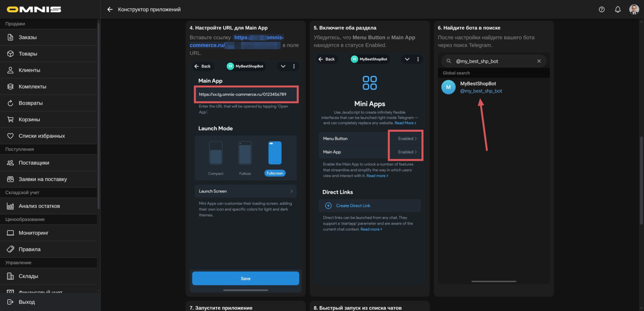
Task: Select the Fullscreen launch mode
Action: click(275, 155)
